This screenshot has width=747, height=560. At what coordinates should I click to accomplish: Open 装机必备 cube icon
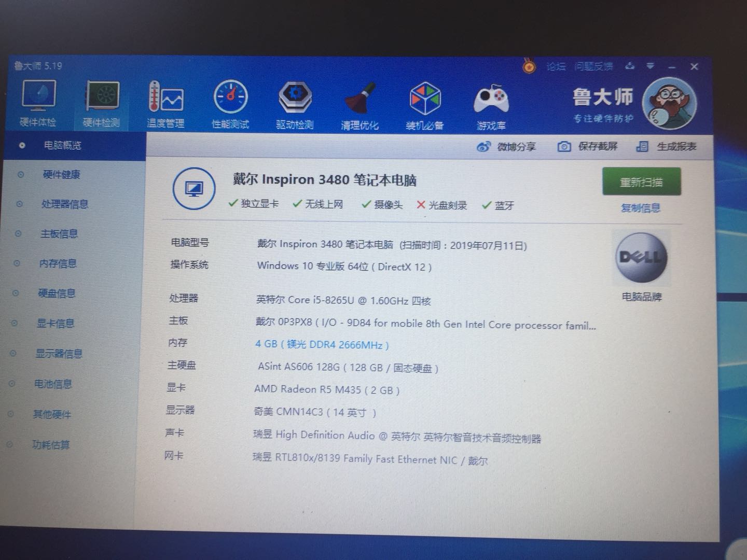coord(425,106)
